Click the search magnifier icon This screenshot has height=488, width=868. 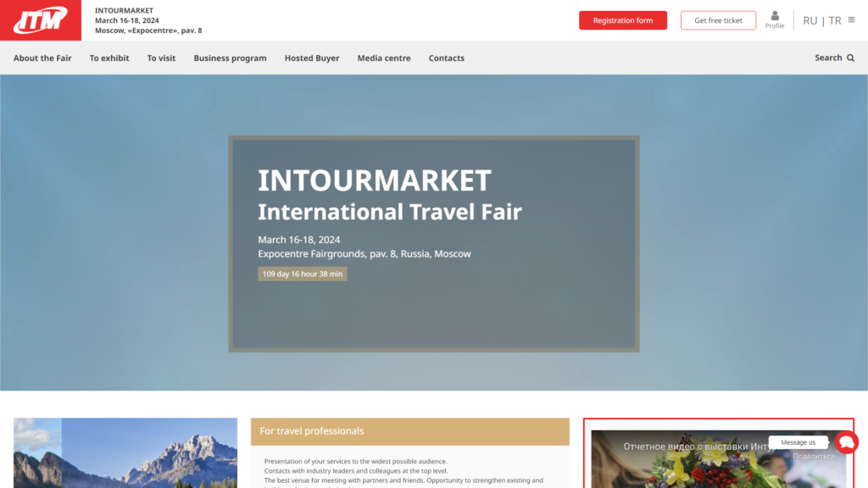click(851, 58)
